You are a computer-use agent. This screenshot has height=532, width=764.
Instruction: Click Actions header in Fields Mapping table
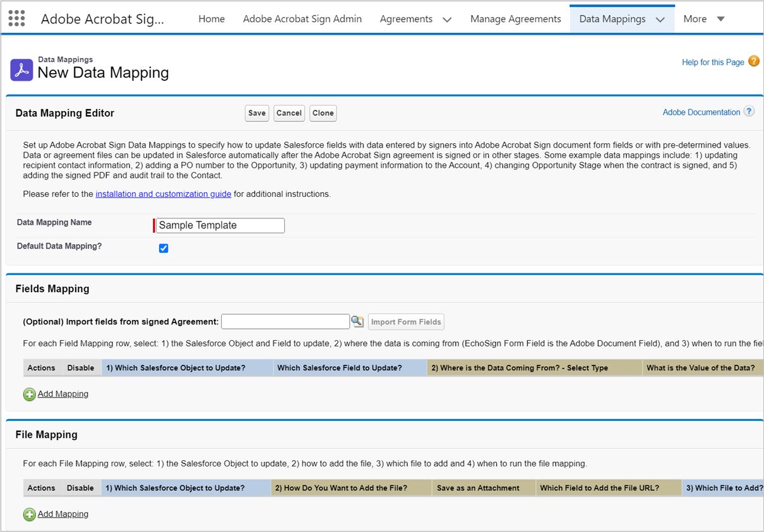click(42, 368)
